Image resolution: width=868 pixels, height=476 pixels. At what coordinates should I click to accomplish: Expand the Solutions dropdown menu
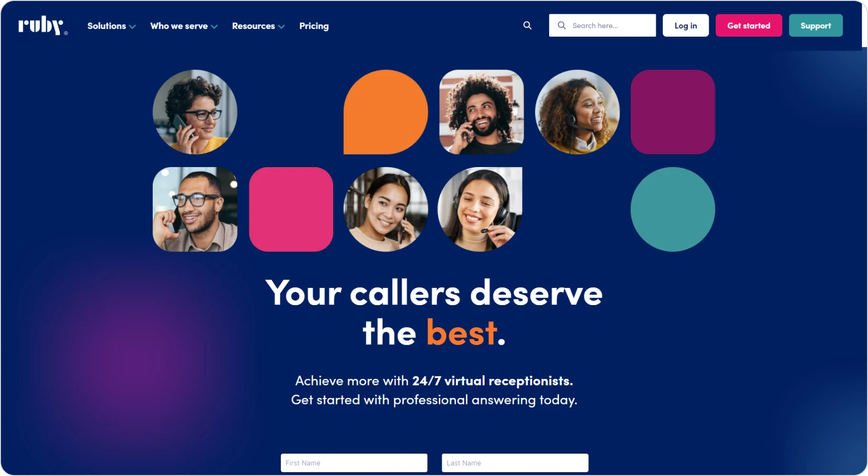click(x=111, y=26)
